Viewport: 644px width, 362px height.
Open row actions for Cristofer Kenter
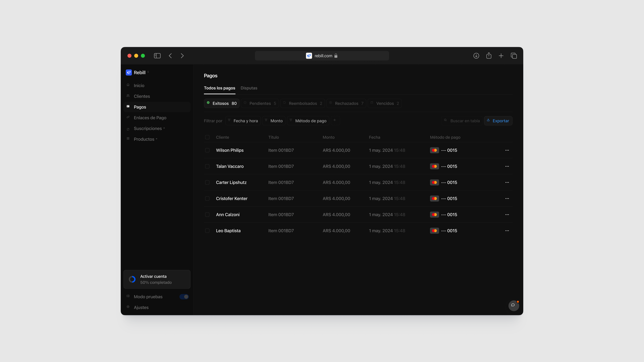pos(507,199)
